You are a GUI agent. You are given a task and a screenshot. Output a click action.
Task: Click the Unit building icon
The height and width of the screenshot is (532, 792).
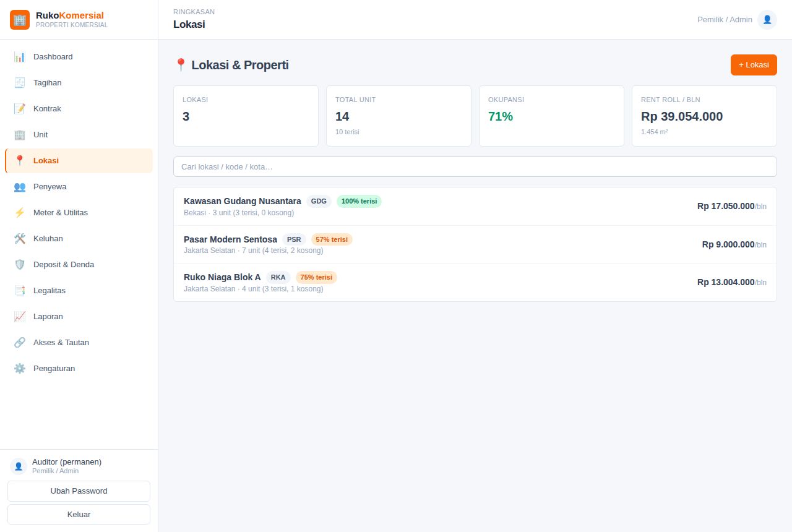(20, 135)
